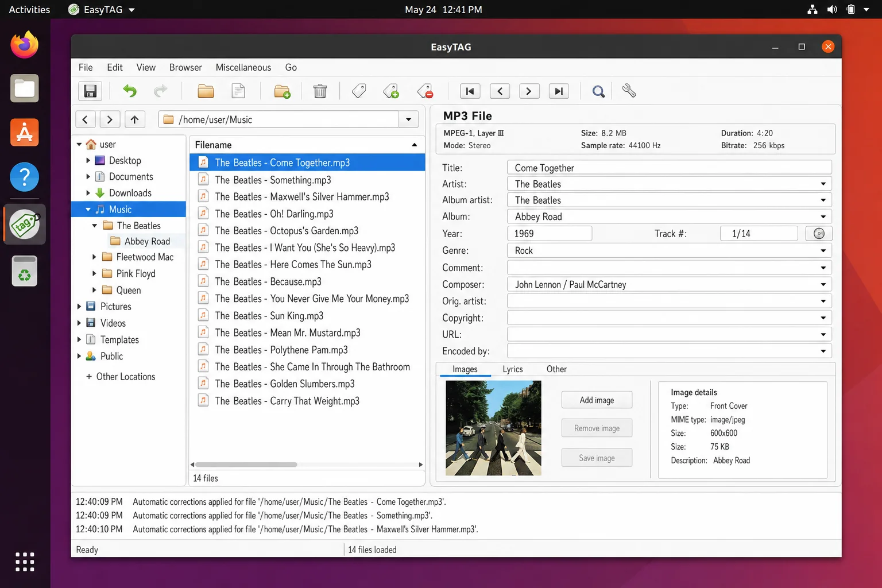
Task: Expand the Fleetwood Mac folder
Action: 94,257
